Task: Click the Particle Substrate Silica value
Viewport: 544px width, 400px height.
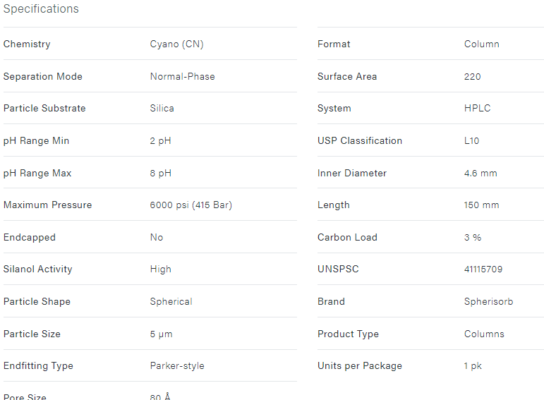Action: tap(162, 108)
